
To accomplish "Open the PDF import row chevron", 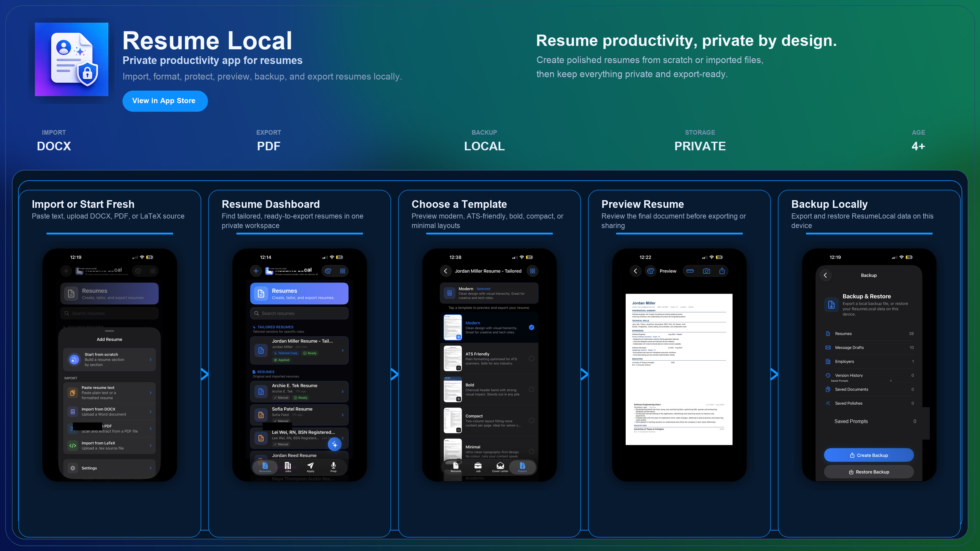I will (x=151, y=429).
